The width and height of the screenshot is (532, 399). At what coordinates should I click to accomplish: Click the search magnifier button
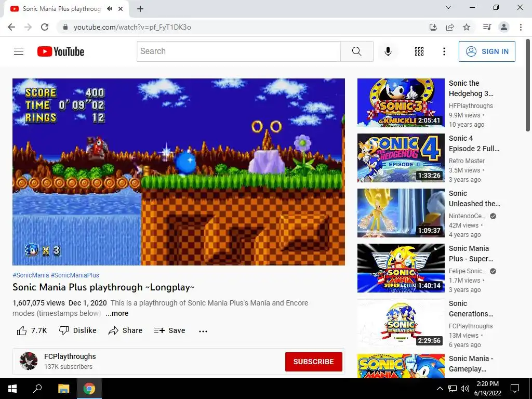[x=356, y=51]
